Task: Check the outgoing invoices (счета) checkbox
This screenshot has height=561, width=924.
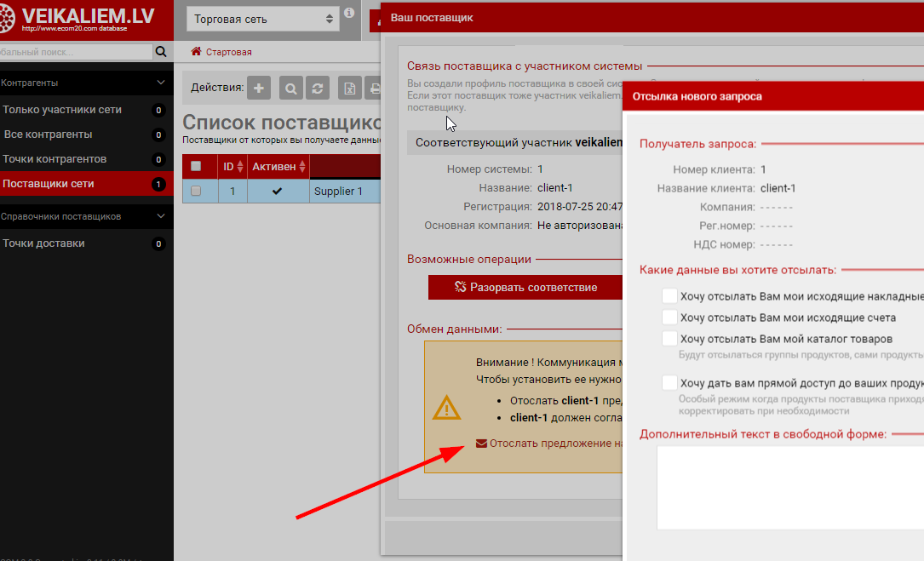Action: click(x=669, y=318)
